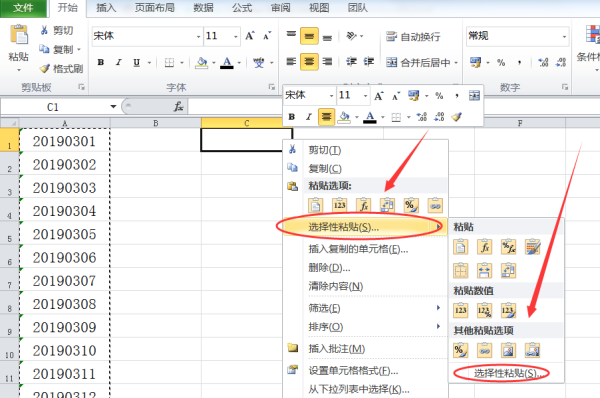Image resolution: width=600 pixels, height=398 pixels.
Task: Apply percent style in the ribbon number group
Action: 501,62
